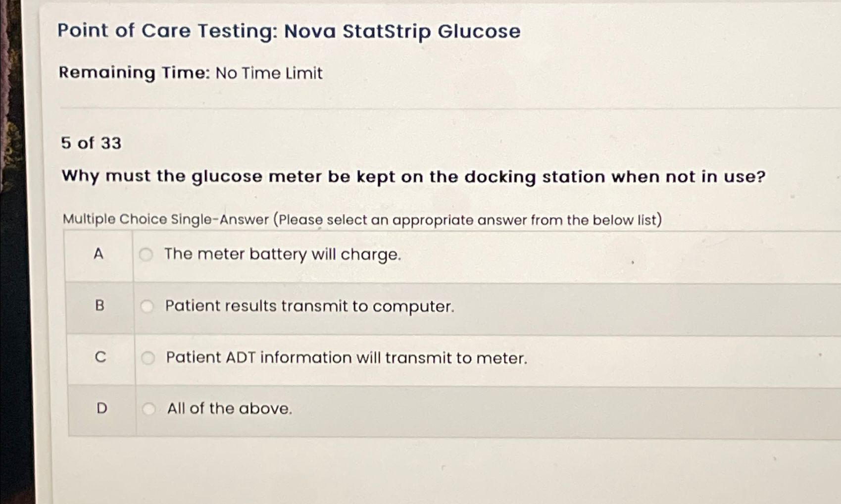The width and height of the screenshot is (841, 504).
Task: Click the '5 of 33' question counter
Action: pyautogui.click(x=91, y=143)
